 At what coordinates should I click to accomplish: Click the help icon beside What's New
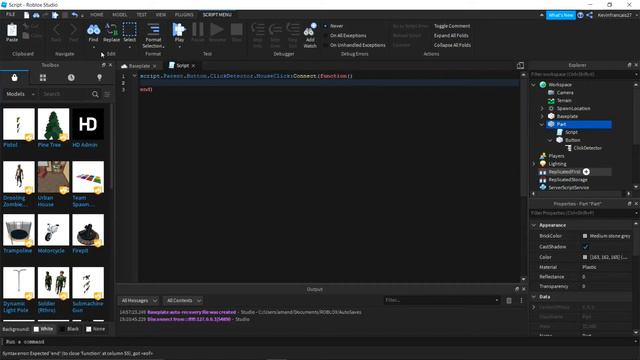click(580, 15)
